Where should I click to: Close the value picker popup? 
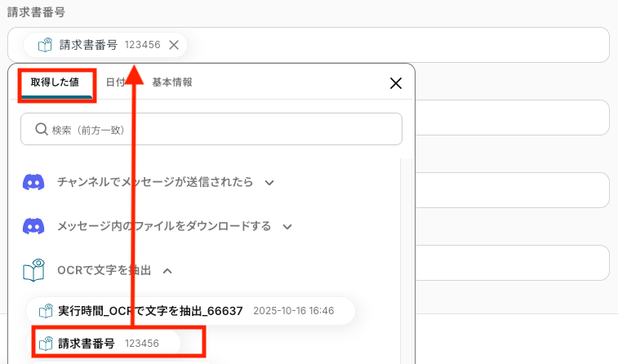[x=396, y=83]
